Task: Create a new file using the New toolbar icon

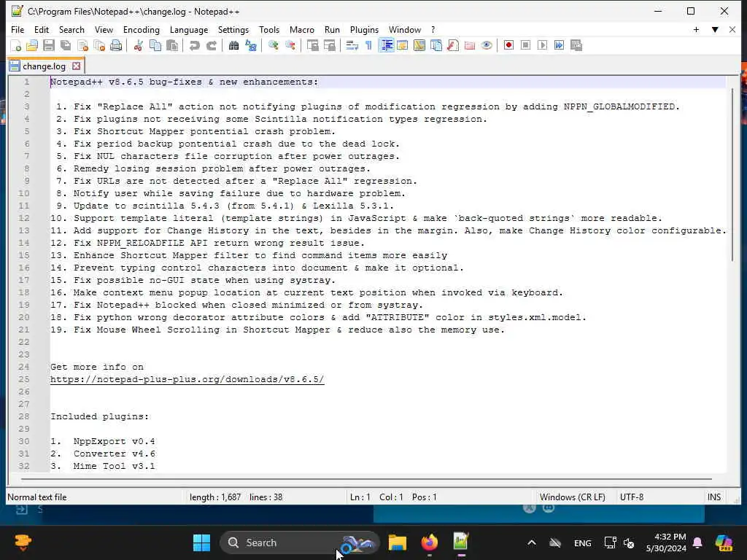Action: click(16, 46)
